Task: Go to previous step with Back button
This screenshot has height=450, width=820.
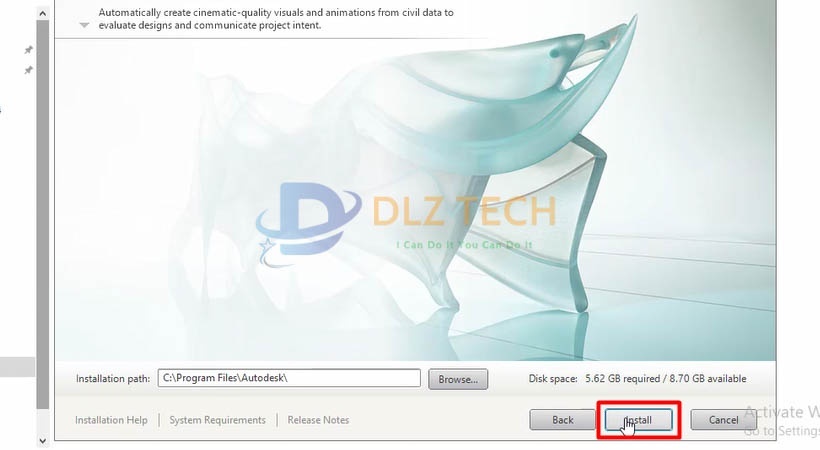Action: (562, 420)
